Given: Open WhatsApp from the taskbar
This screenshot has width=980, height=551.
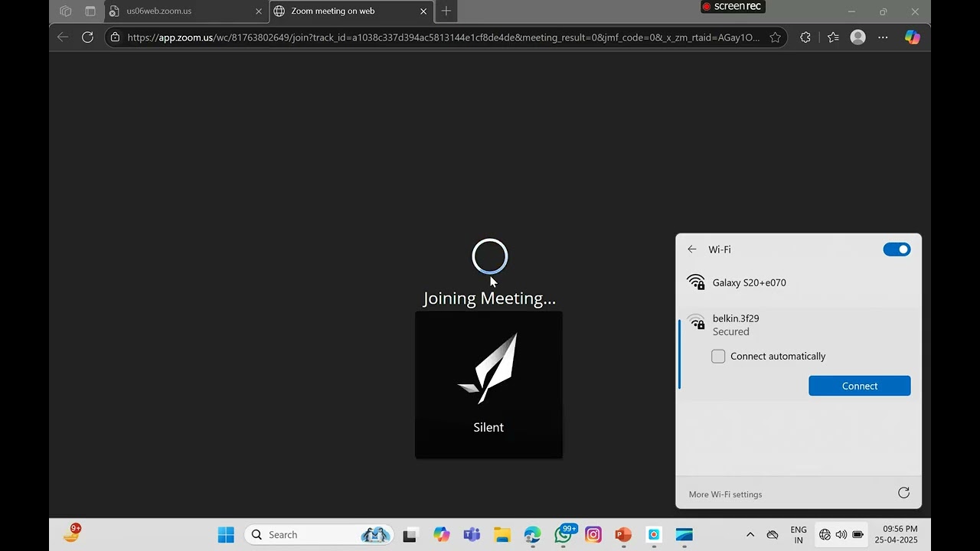Looking at the screenshot, I should click(x=563, y=535).
